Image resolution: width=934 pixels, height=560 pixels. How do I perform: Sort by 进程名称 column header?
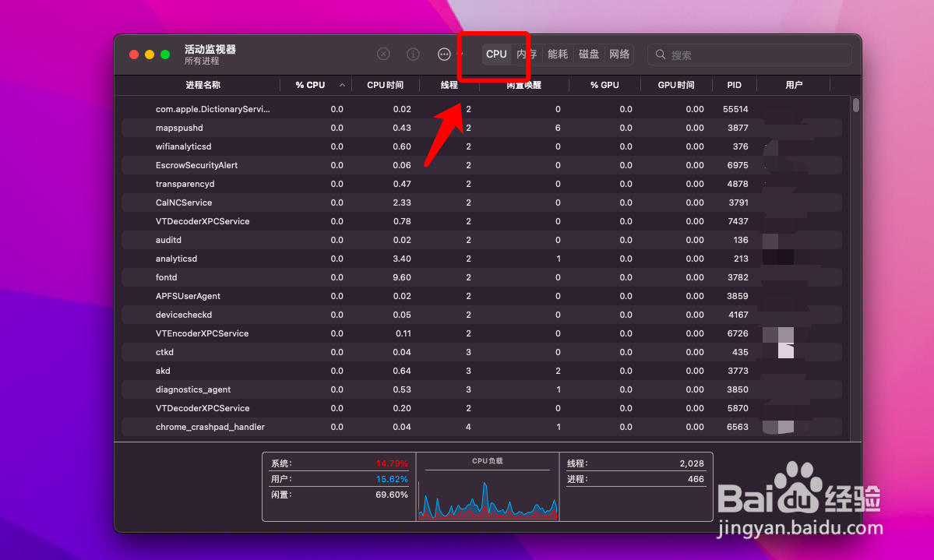click(203, 85)
